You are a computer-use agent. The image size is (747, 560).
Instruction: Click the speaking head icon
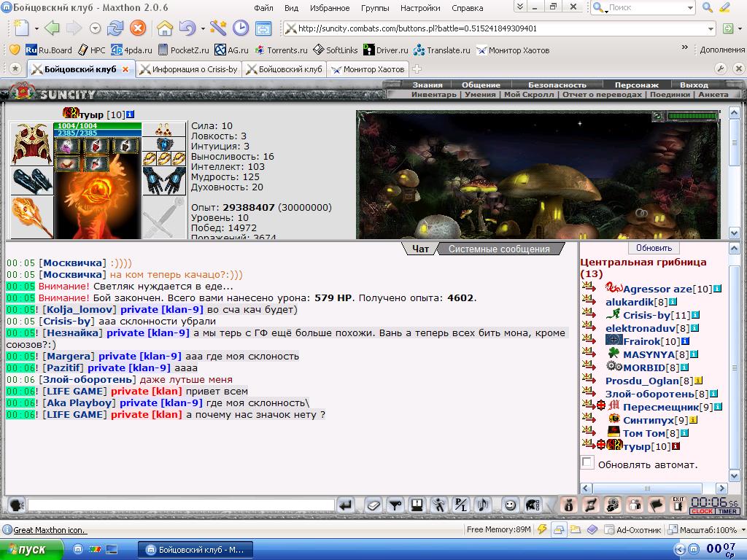point(16,505)
